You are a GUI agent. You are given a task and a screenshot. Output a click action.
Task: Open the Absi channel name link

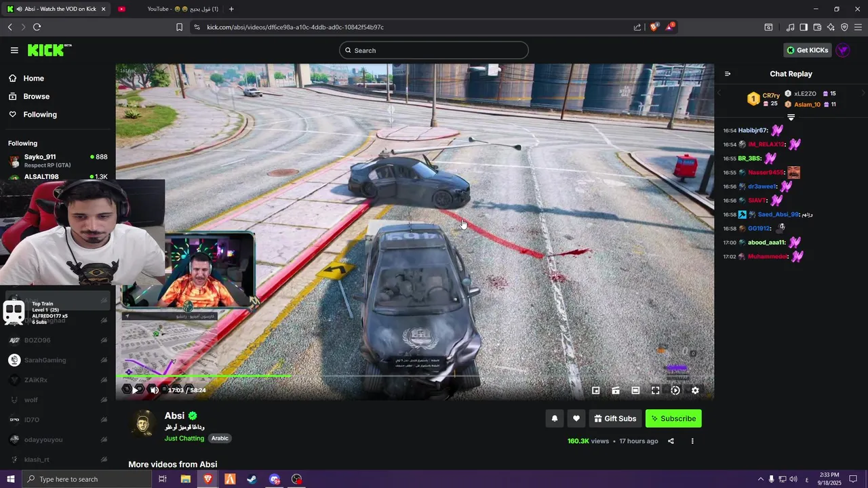click(174, 415)
